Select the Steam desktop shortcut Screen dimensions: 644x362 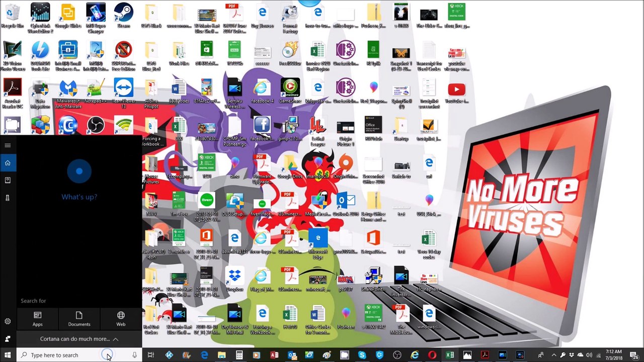point(123,16)
